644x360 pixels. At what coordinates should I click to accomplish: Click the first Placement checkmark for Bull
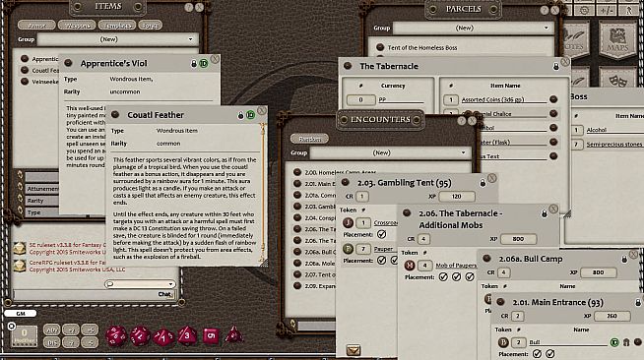coord(537,353)
